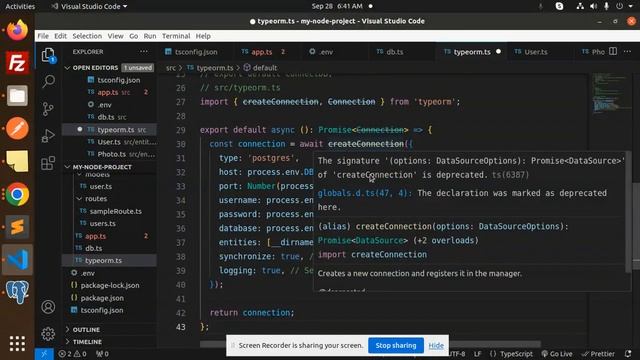
Task: Launch Postman from the dock
Action: [17, 129]
